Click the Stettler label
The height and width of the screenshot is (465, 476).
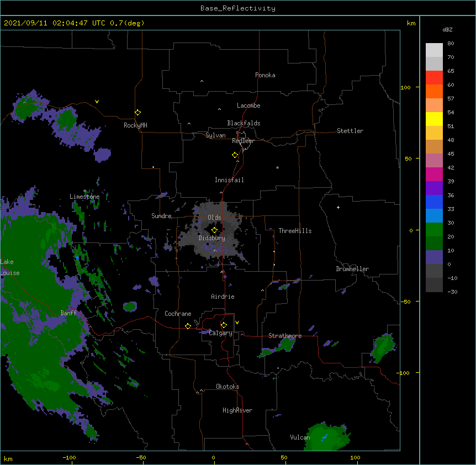click(x=350, y=131)
